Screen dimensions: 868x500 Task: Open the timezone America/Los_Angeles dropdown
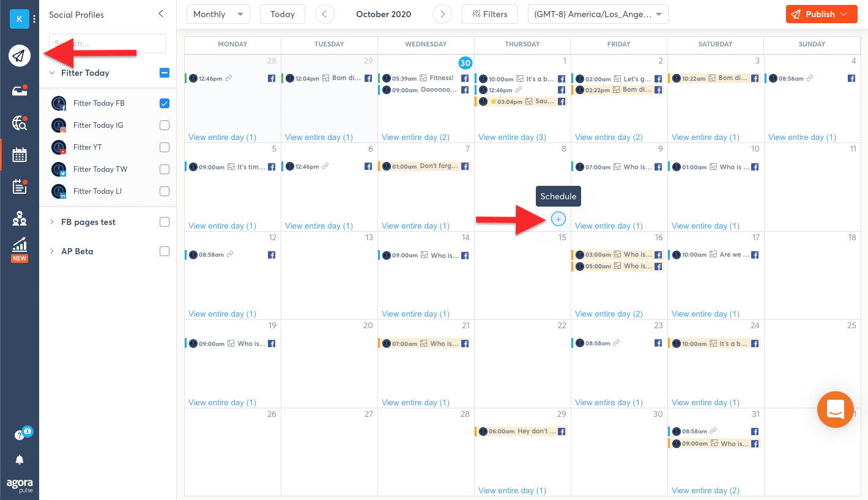tap(598, 14)
